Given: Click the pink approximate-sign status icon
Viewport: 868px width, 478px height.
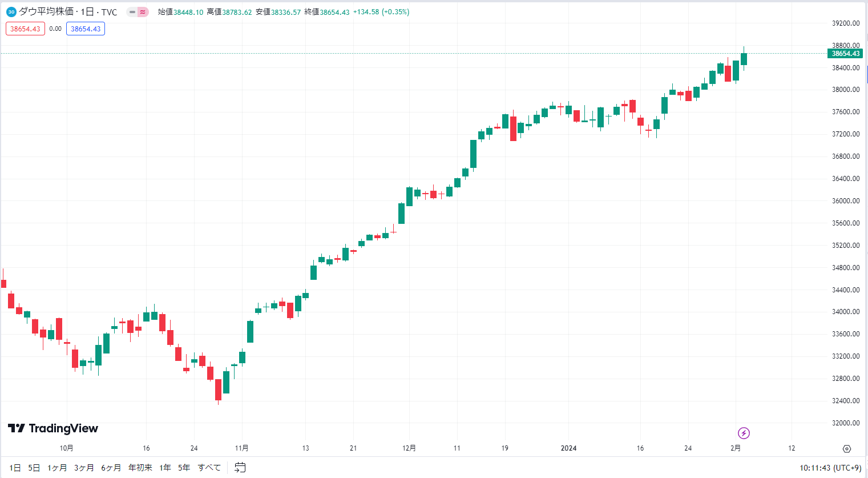Looking at the screenshot, I should pyautogui.click(x=143, y=12).
